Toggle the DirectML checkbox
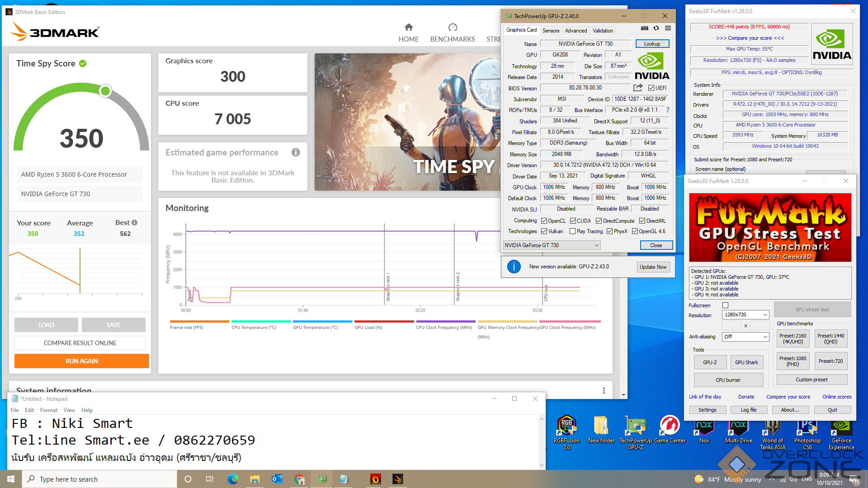 (x=642, y=221)
